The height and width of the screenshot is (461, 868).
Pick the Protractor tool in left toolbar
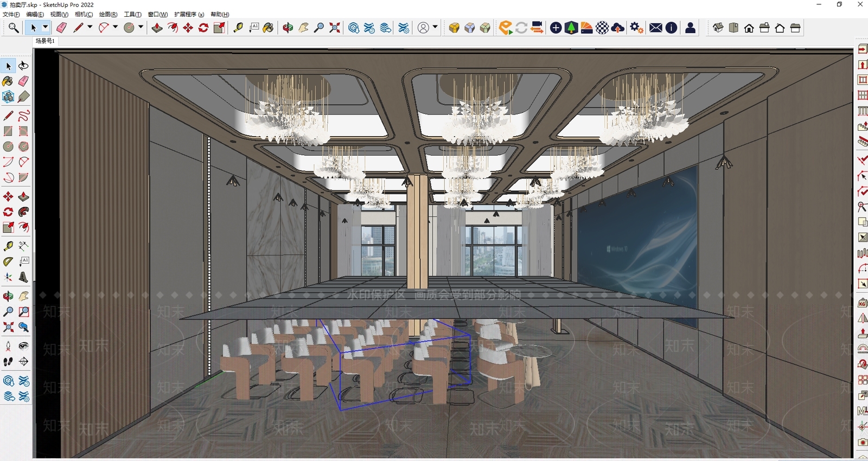(x=8, y=261)
